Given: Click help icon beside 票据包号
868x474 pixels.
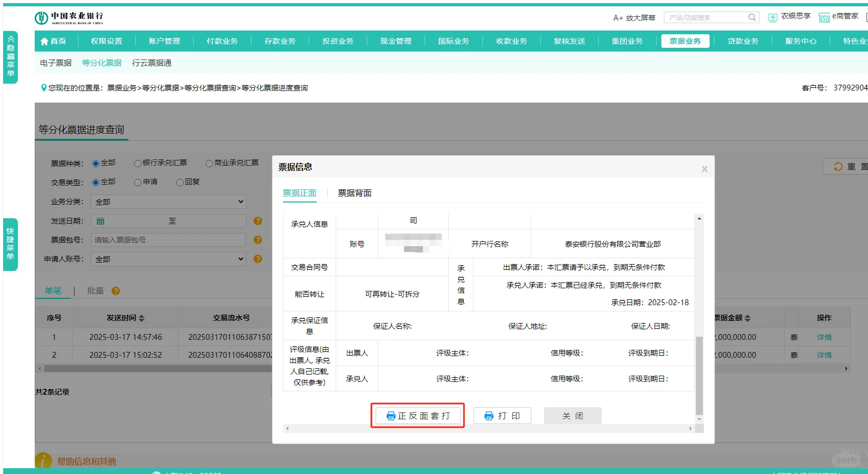Looking at the screenshot, I should click(258, 240).
